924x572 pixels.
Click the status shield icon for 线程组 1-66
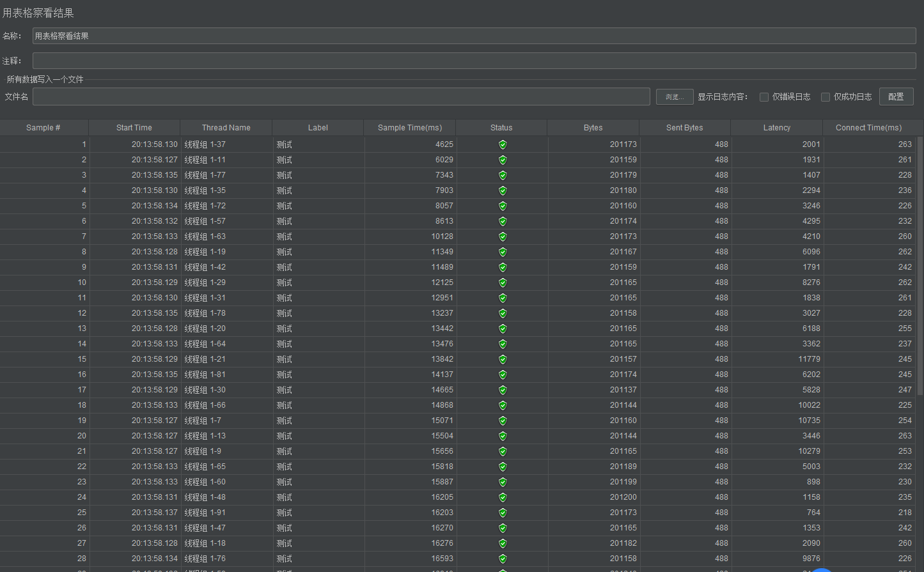tap(503, 405)
